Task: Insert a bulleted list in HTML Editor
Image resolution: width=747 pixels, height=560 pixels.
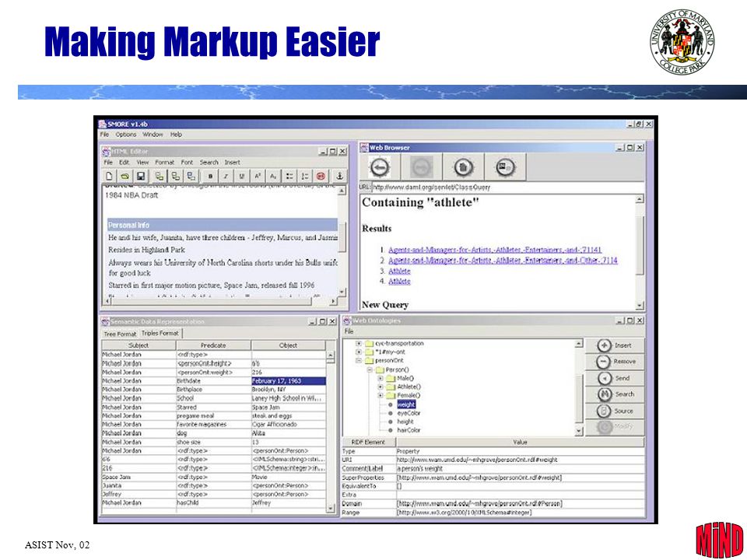Action: [289, 177]
